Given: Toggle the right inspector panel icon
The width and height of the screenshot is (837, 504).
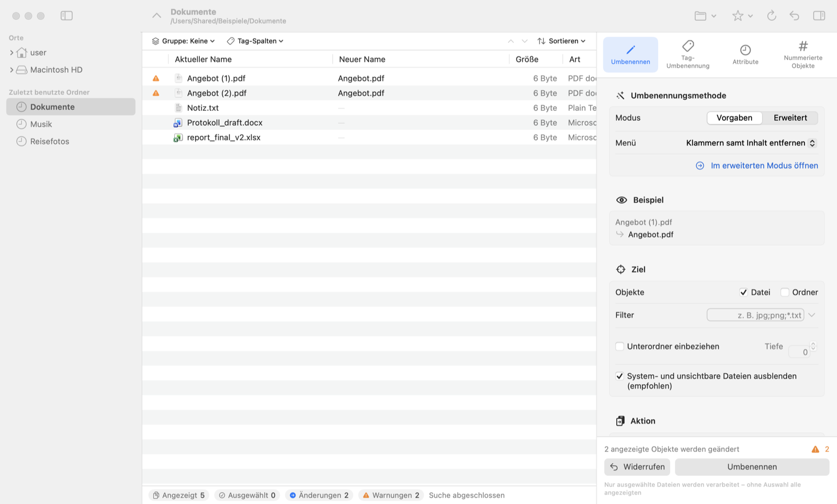Looking at the screenshot, I should pos(819,16).
